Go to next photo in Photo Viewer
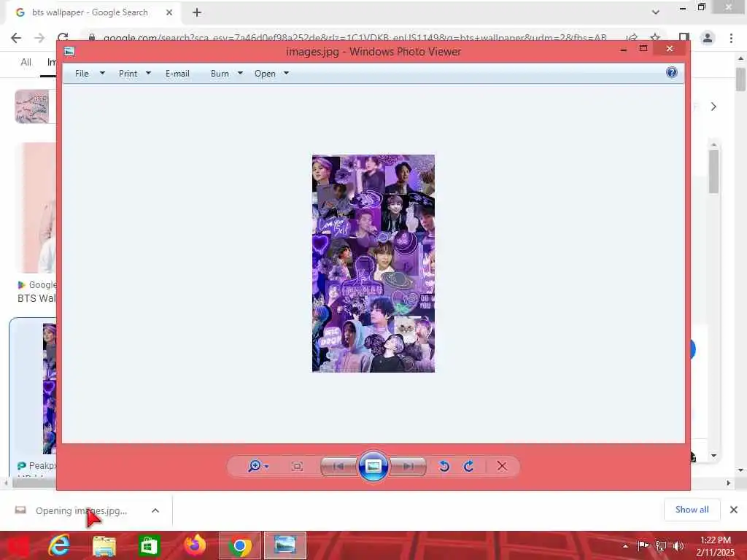Screen dimensions: 747x560 [x=408, y=466]
